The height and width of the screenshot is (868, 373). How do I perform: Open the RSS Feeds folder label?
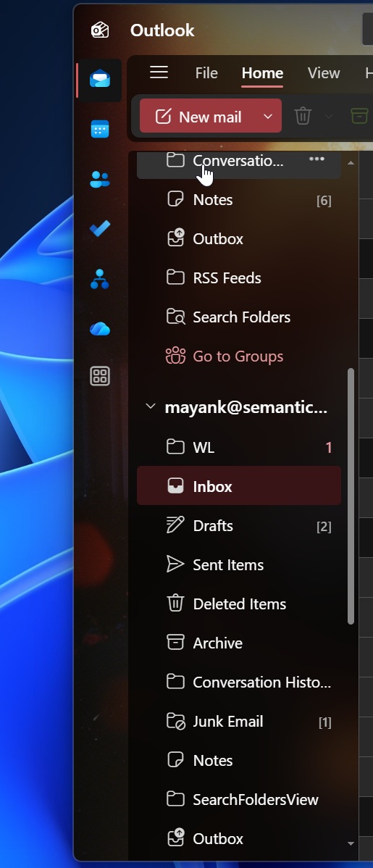point(227,278)
